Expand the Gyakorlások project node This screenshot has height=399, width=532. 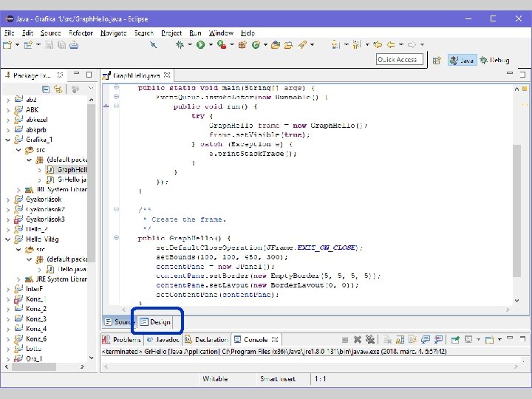[8, 199]
